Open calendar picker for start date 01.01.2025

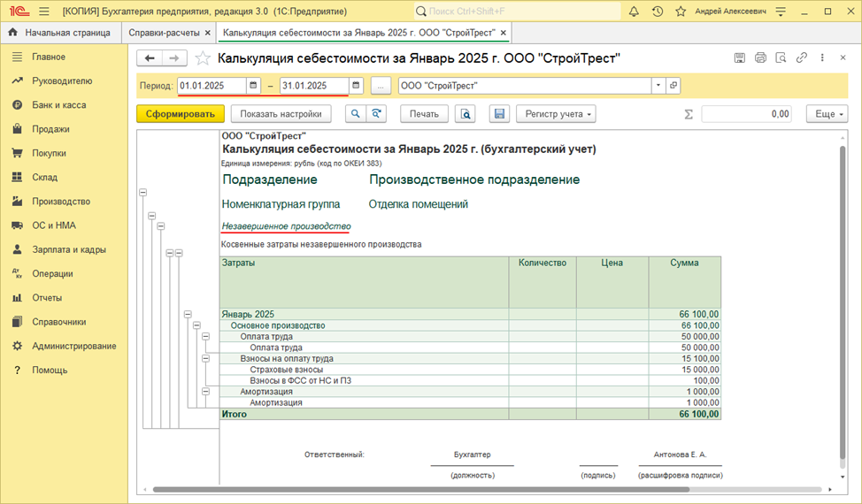coord(253,86)
